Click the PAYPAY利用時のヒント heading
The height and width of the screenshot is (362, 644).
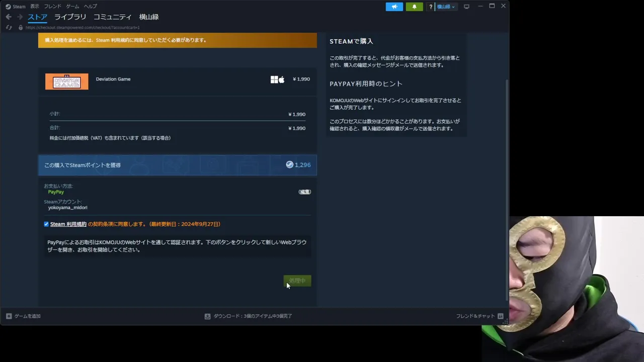click(x=366, y=84)
